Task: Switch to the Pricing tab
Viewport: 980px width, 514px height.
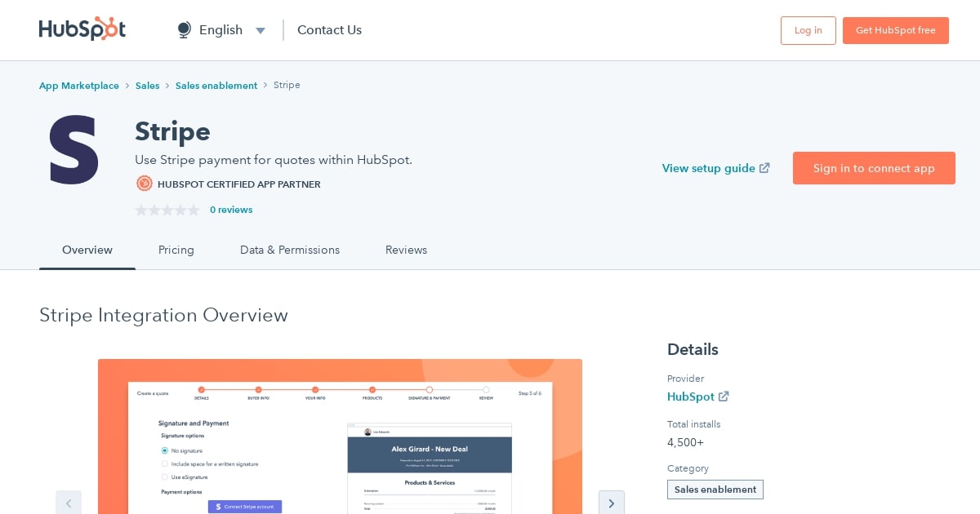Action: coord(176,250)
